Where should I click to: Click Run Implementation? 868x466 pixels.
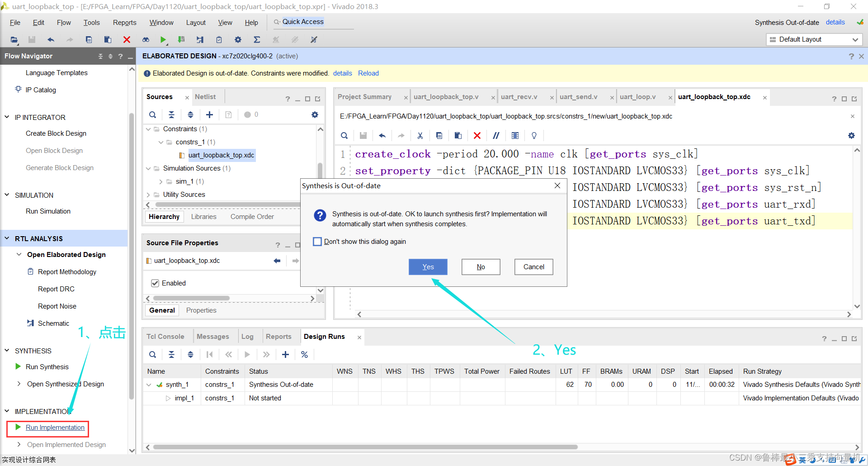coord(55,428)
